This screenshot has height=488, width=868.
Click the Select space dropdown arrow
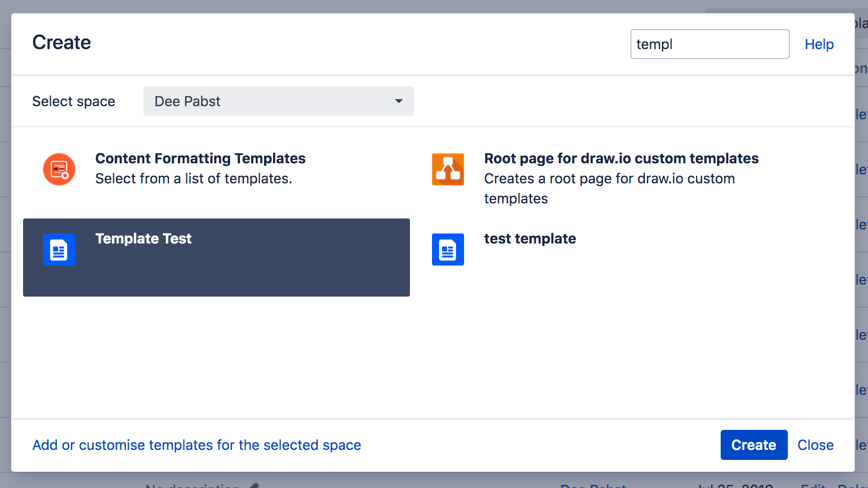point(398,101)
